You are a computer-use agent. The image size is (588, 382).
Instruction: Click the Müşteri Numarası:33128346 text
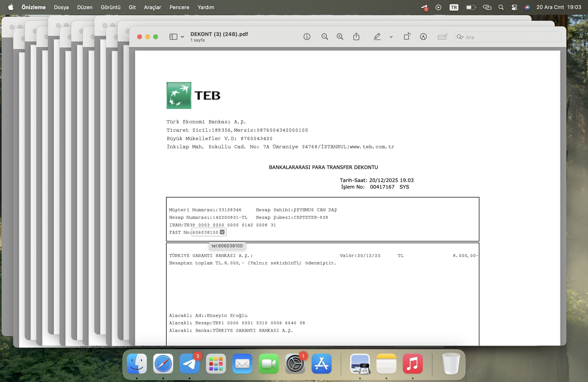click(x=205, y=210)
